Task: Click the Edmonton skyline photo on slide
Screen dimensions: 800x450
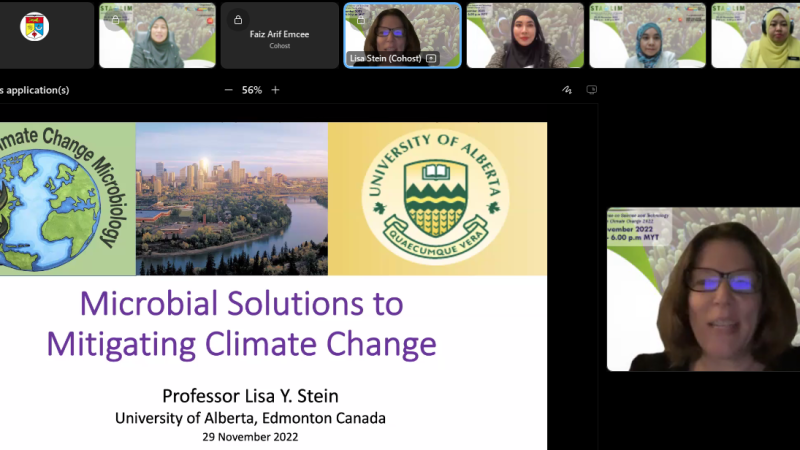Action: 231,198
